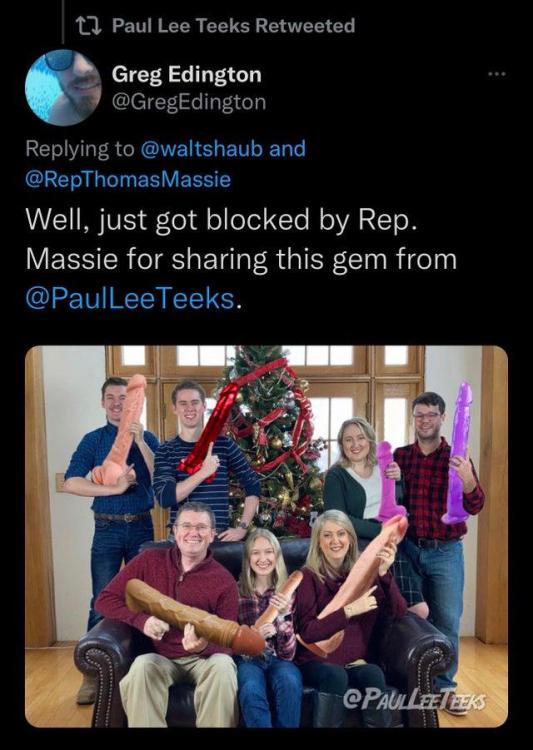
Task: Click the retweet arrows icon at the top
Action: tap(89, 26)
